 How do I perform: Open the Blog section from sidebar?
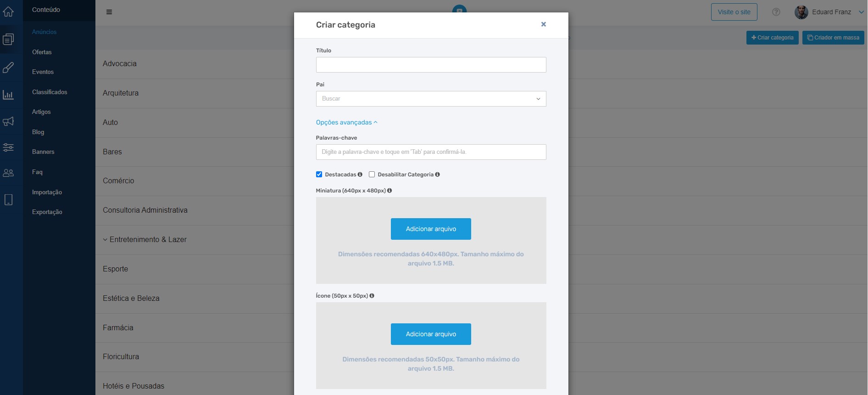38,132
